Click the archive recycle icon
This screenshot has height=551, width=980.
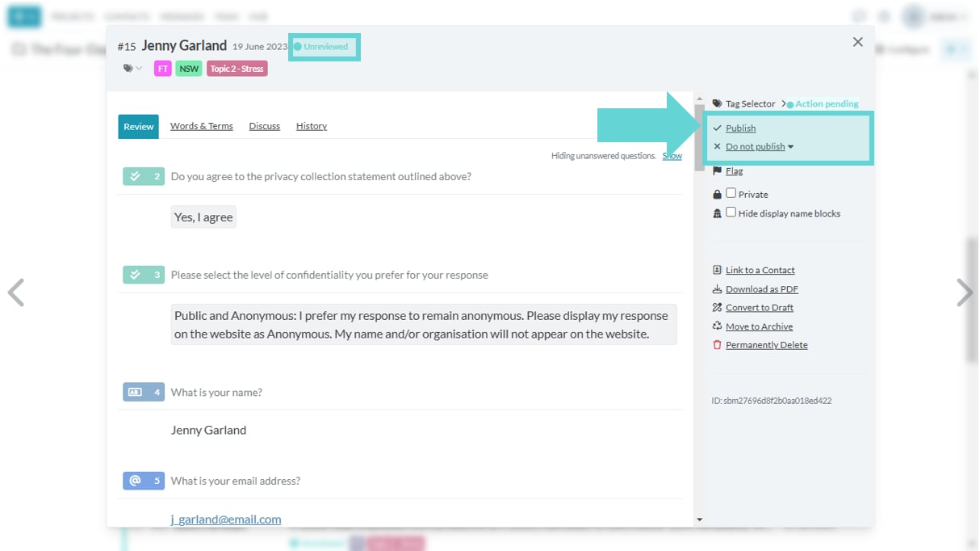(717, 326)
